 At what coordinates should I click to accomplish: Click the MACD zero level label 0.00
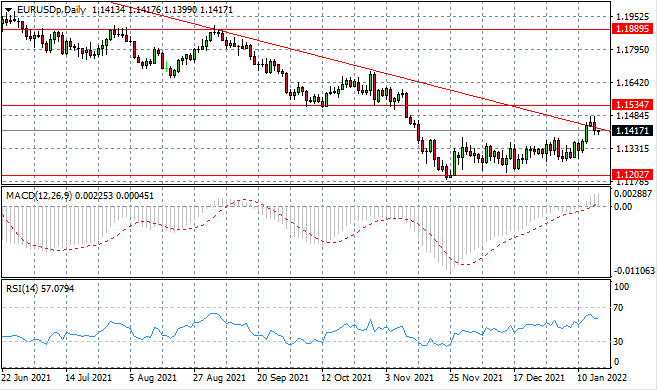coord(623,207)
